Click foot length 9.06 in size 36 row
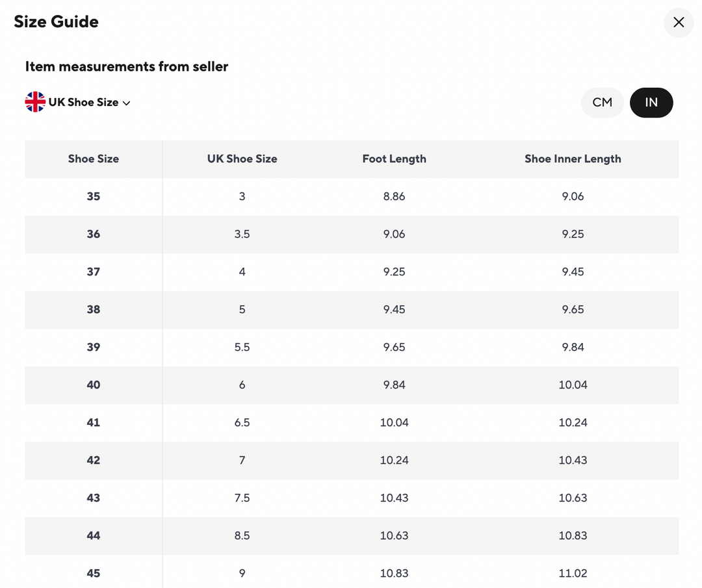Screen dimensions: 702x588 pyautogui.click(x=394, y=235)
